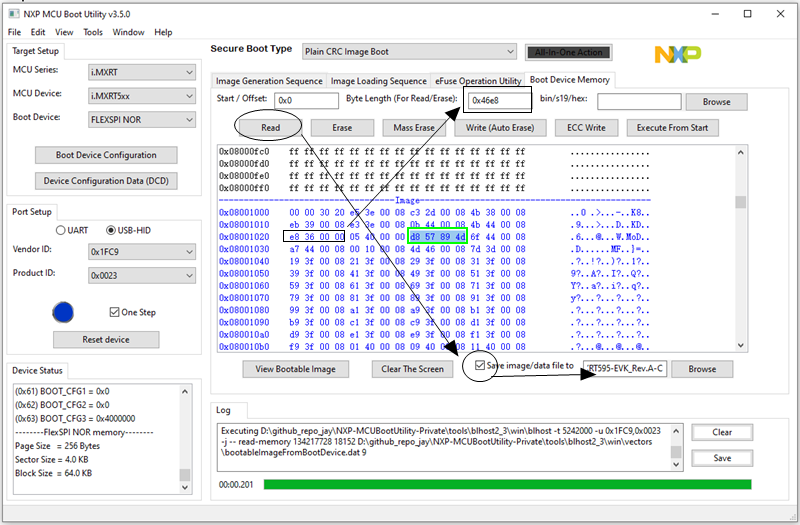
Task: Click the All-In-One Action button
Action: click(x=569, y=52)
